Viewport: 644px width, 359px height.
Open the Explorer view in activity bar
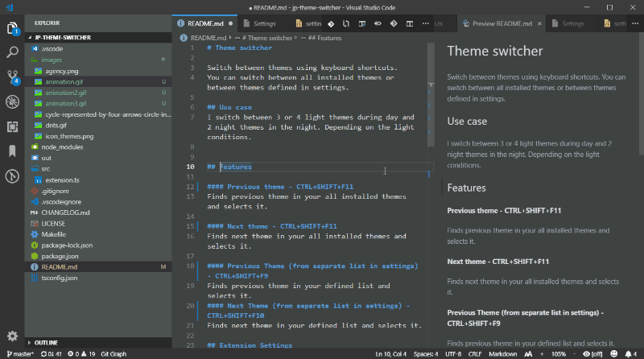coord(12,28)
